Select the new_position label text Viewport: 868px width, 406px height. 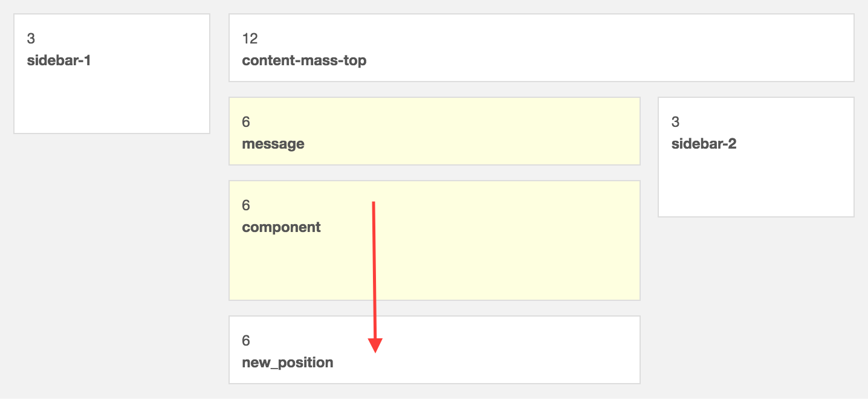287,362
